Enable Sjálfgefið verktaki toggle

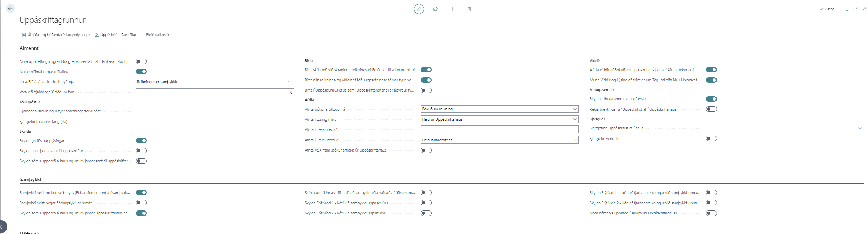711,139
